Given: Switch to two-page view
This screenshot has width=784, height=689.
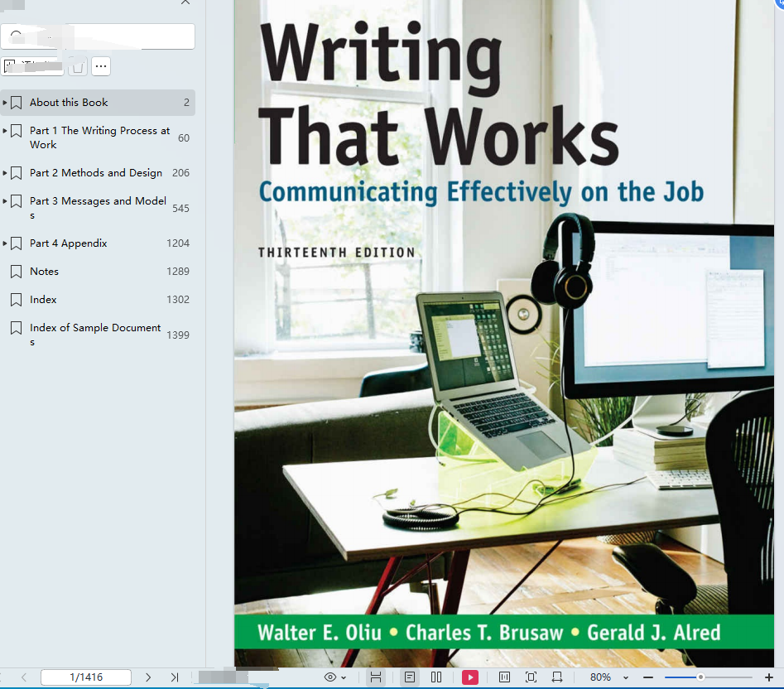Looking at the screenshot, I should 436,677.
